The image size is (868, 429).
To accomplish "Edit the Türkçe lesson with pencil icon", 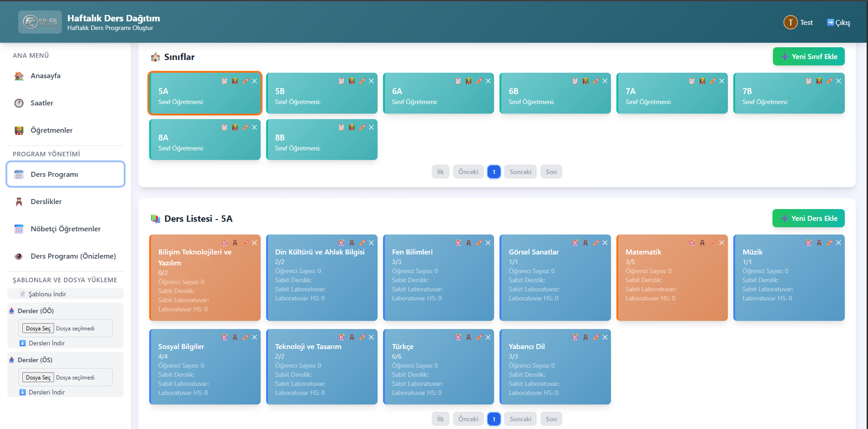I will pos(479,337).
